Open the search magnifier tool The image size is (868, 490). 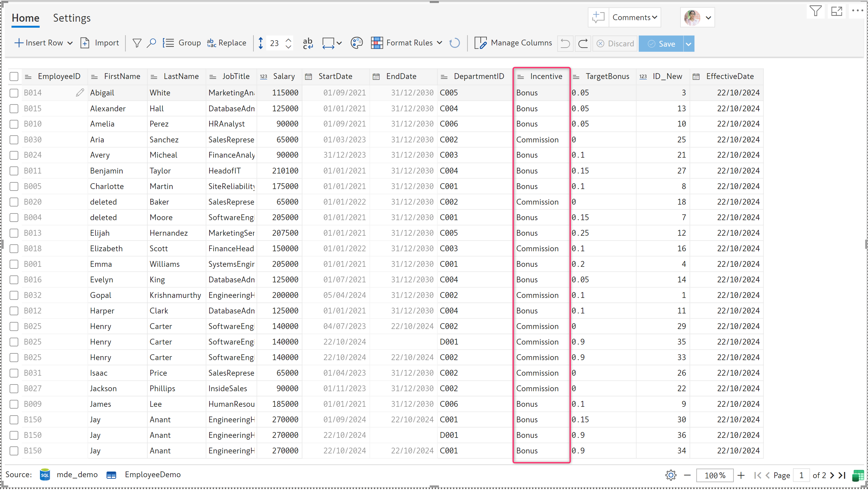click(x=151, y=43)
